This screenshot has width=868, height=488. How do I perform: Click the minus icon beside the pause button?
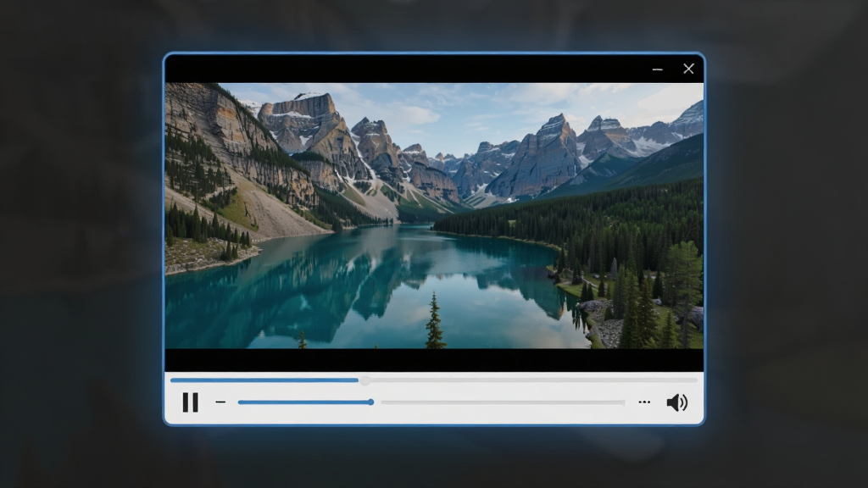[221, 402]
